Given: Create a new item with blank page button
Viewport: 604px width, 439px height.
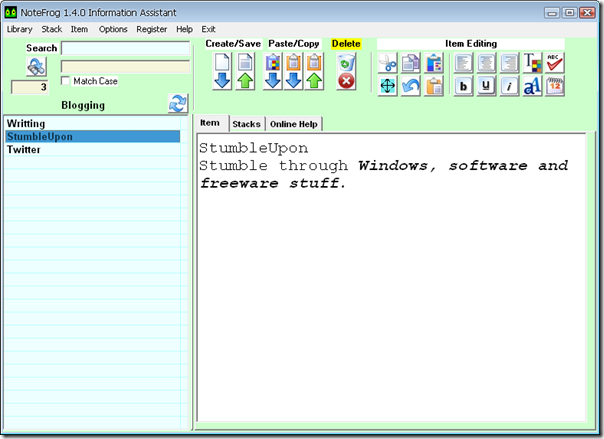Looking at the screenshot, I should click(222, 71).
